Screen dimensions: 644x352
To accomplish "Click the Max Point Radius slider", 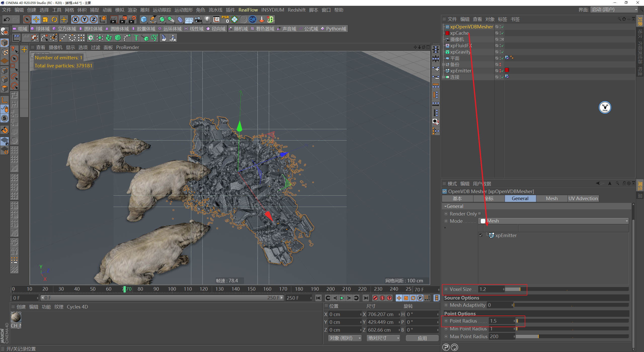I will (x=571, y=337).
